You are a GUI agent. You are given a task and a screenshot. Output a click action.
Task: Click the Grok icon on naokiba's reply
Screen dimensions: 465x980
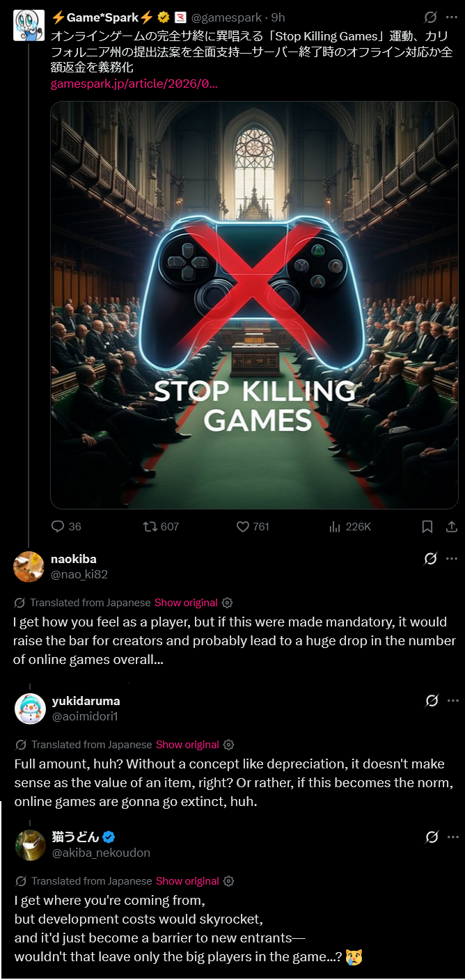pos(431,559)
